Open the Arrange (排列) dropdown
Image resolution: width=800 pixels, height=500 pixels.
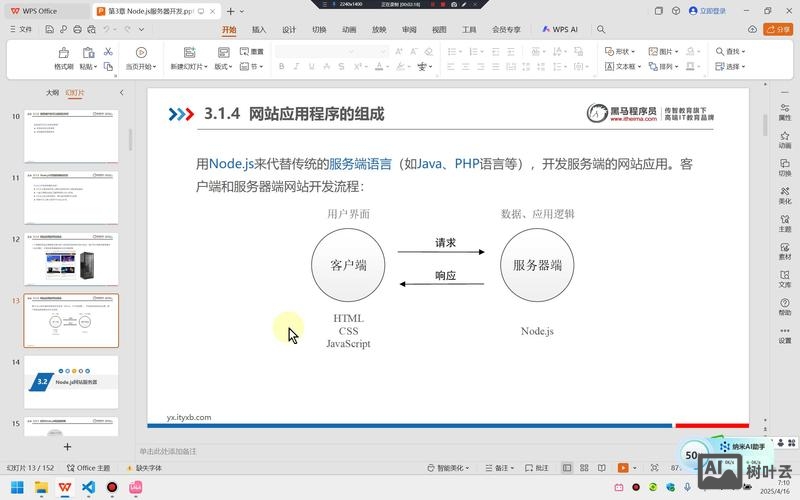click(663, 66)
